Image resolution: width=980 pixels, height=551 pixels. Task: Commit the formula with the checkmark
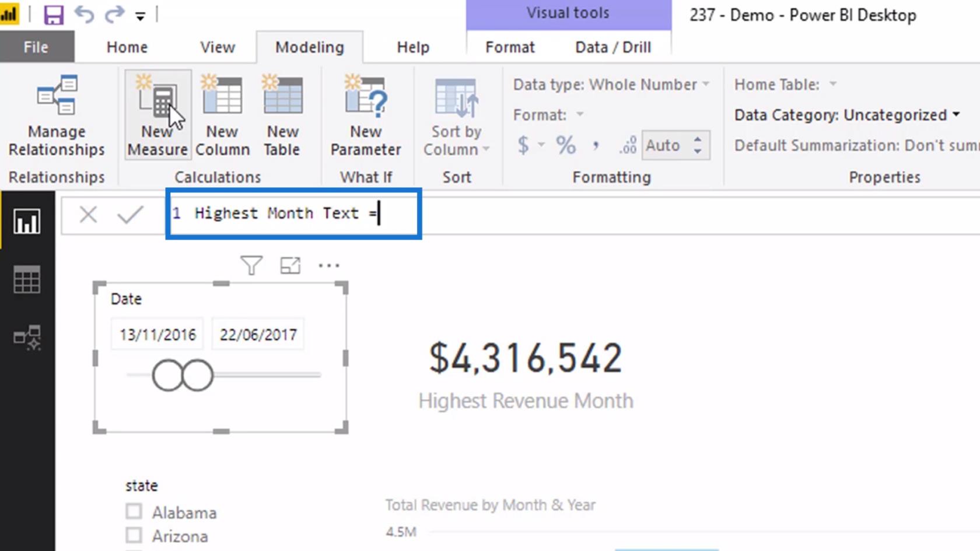coord(130,215)
